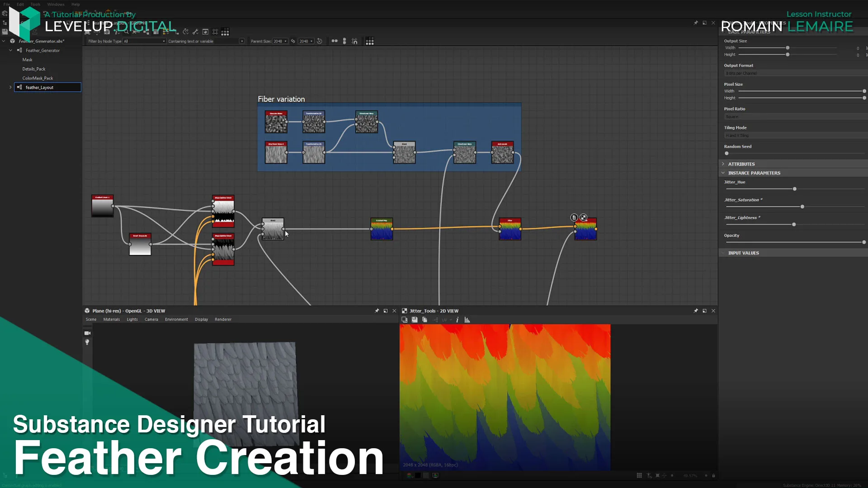Viewport: 868px width, 488px height.
Task: Open the Display menu in 3D view
Action: 201,319
